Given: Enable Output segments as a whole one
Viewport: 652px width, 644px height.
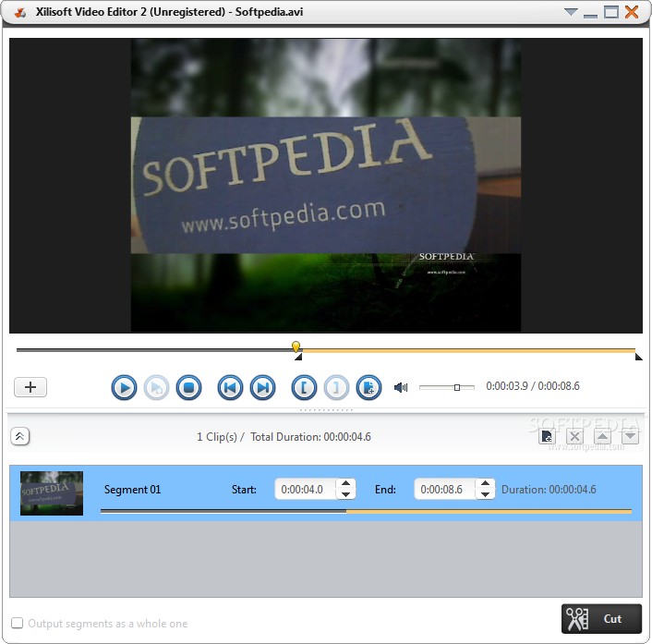Looking at the screenshot, I should (17, 623).
